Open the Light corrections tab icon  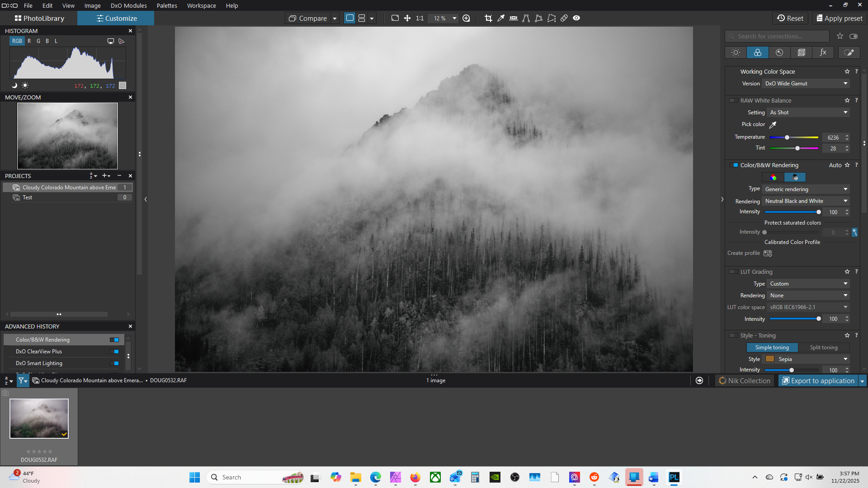tap(736, 52)
